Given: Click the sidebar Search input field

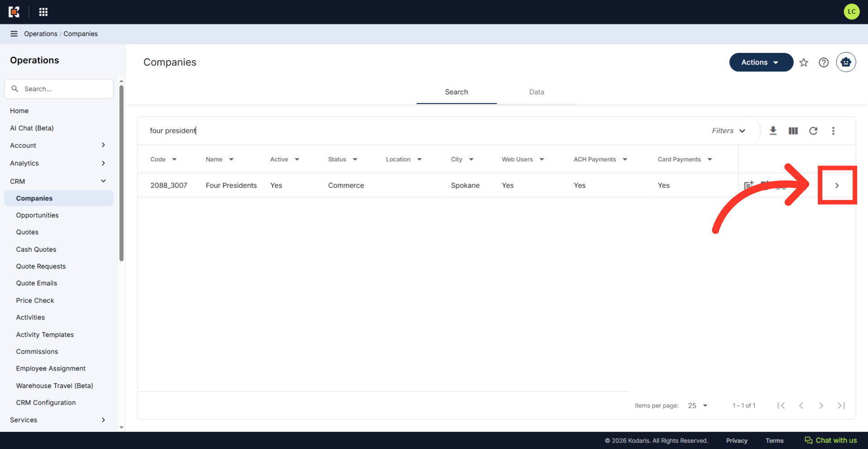Looking at the screenshot, I should point(59,89).
